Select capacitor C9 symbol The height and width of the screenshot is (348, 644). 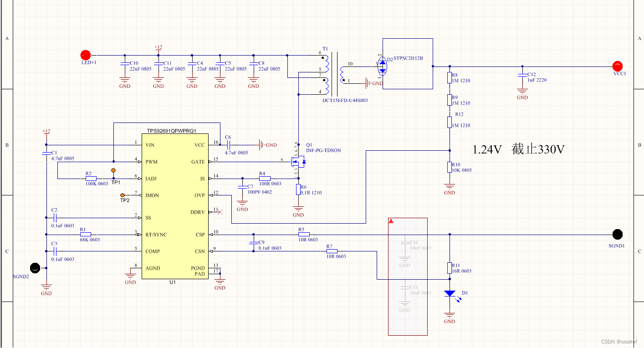(x=253, y=242)
